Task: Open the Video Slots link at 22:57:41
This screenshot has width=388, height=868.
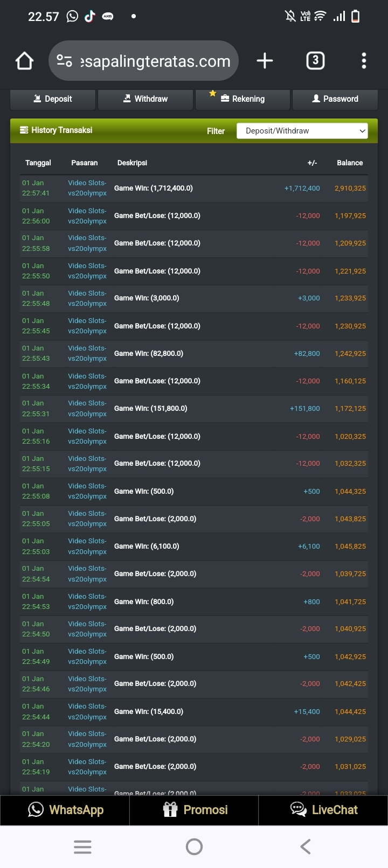Action: pyautogui.click(x=87, y=188)
